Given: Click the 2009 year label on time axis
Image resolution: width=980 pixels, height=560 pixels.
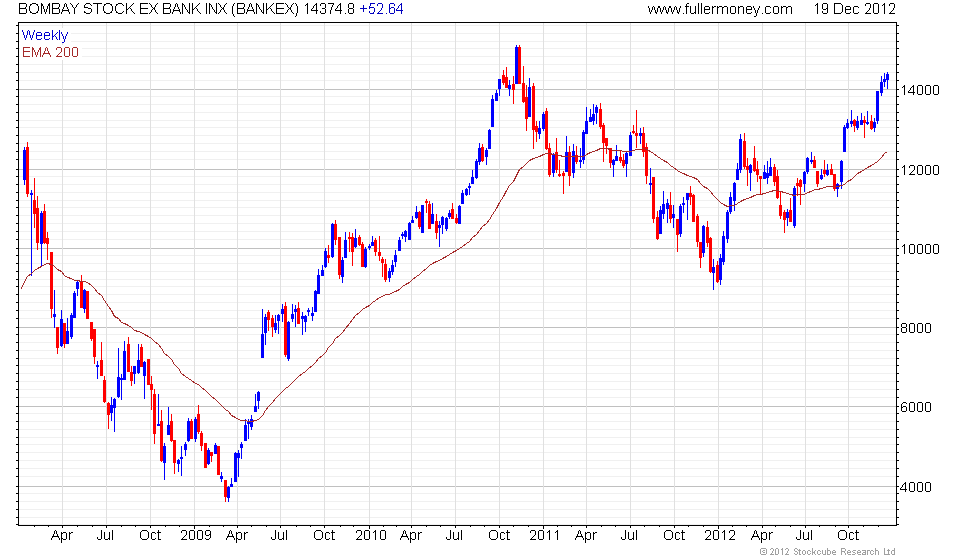Looking at the screenshot, I should (x=196, y=536).
